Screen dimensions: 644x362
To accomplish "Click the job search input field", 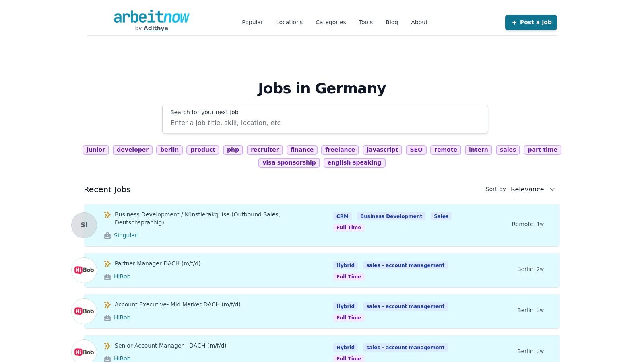I will click(325, 123).
